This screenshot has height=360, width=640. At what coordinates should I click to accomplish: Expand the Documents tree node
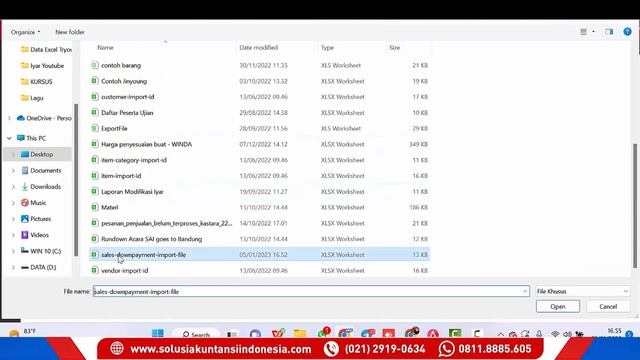coord(13,171)
